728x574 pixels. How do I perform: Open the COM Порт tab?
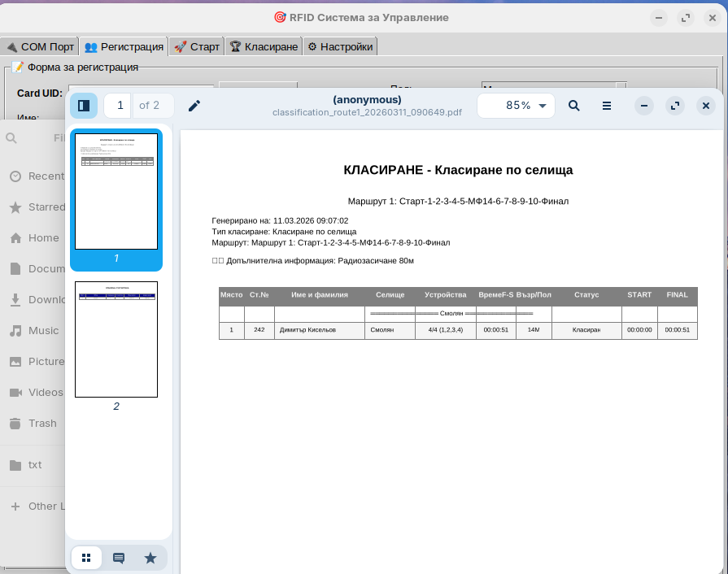[40, 46]
